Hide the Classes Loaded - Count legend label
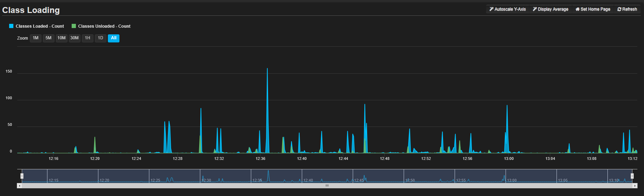This screenshot has width=644, height=196. [x=40, y=26]
